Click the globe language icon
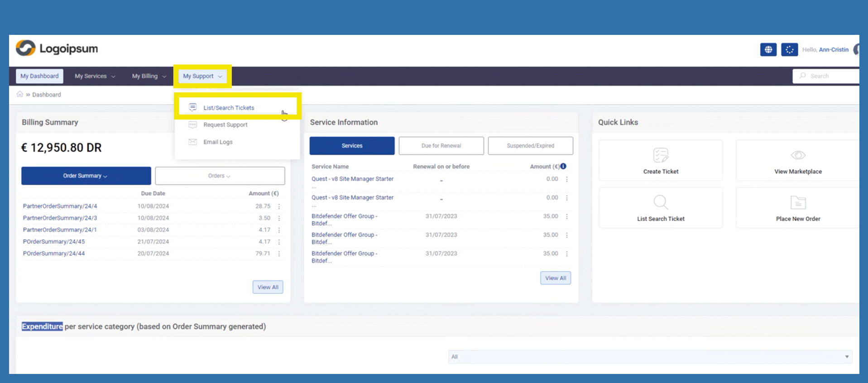 pyautogui.click(x=768, y=50)
